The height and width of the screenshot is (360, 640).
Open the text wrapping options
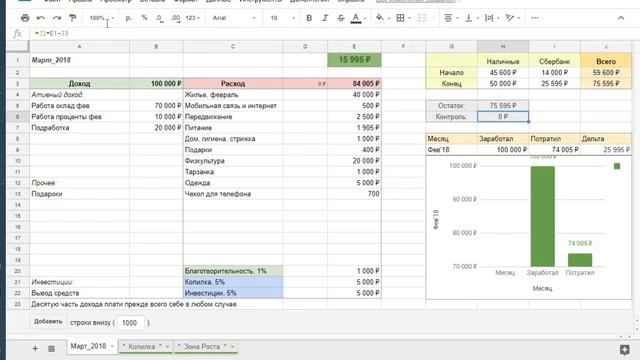(489, 18)
